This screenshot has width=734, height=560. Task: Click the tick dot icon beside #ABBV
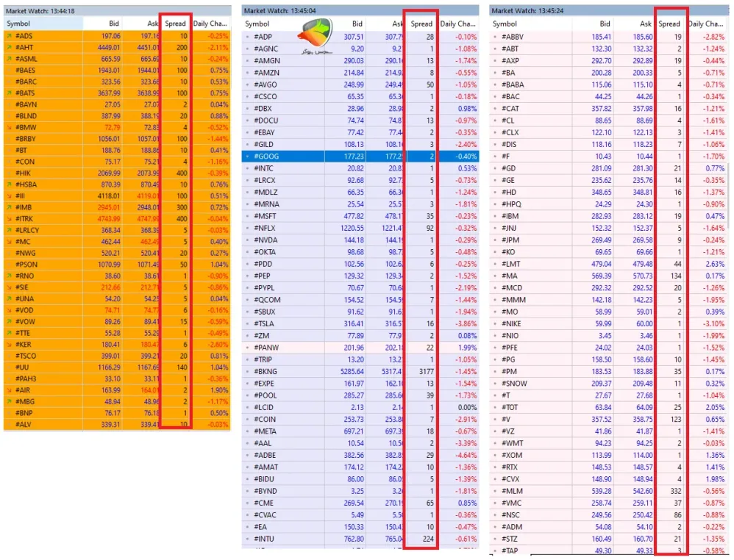pyautogui.click(x=495, y=37)
